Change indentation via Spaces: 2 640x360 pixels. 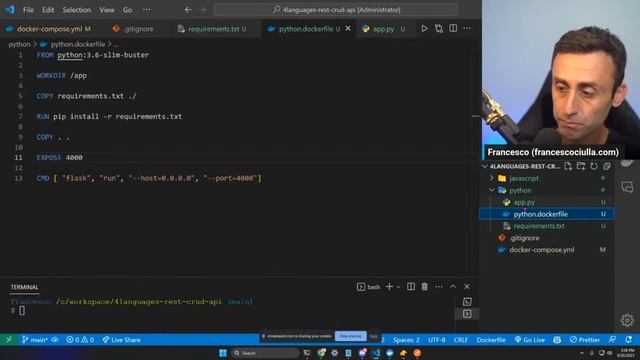(406, 340)
